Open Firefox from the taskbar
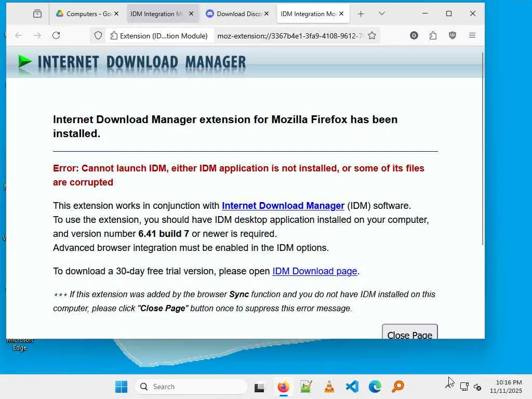This screenshot has width=532, height=399. (x=283, y=387)
